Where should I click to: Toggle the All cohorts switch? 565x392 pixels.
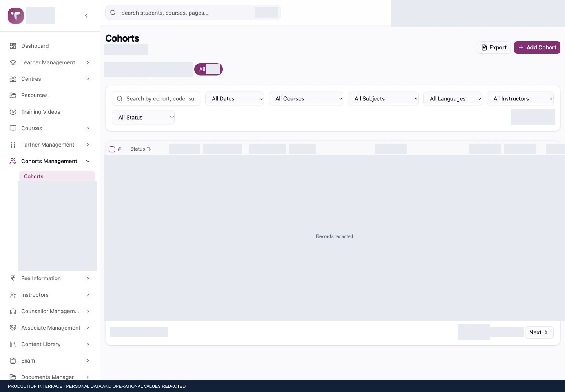coord(208,69)
